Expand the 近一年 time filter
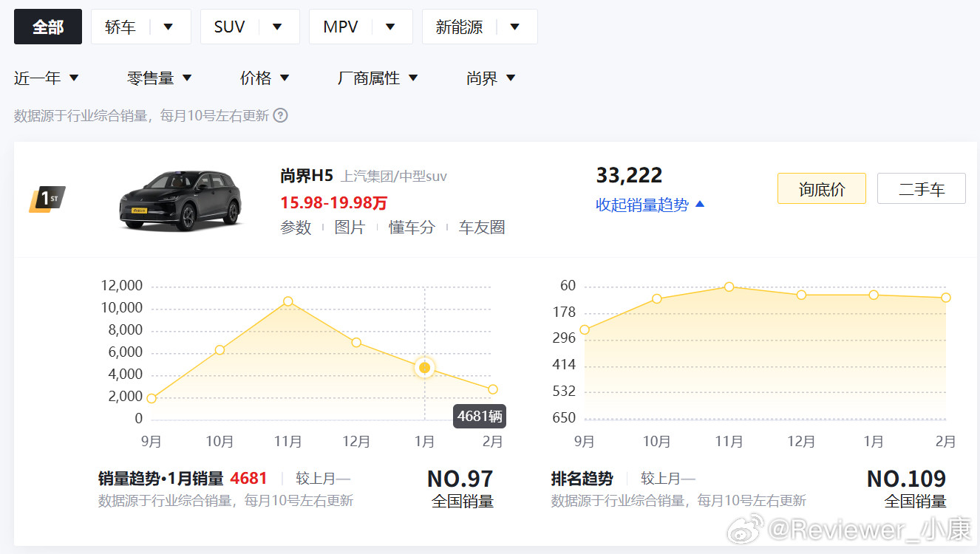The height and width of the screenshot is (554, 980). coord(47,77)
